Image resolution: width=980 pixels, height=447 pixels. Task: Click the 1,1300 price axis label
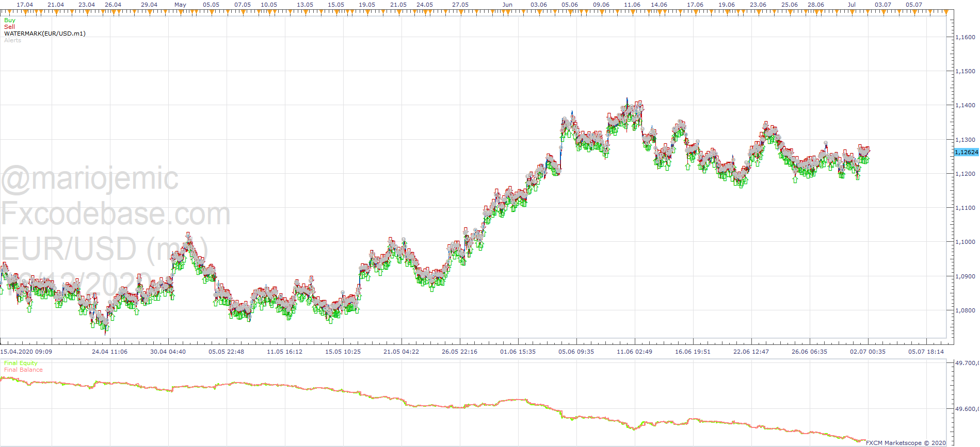pos(966,140)
